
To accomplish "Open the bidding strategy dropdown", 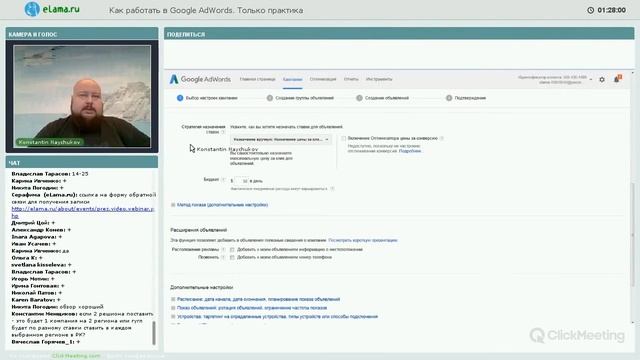I will [281, 140].
